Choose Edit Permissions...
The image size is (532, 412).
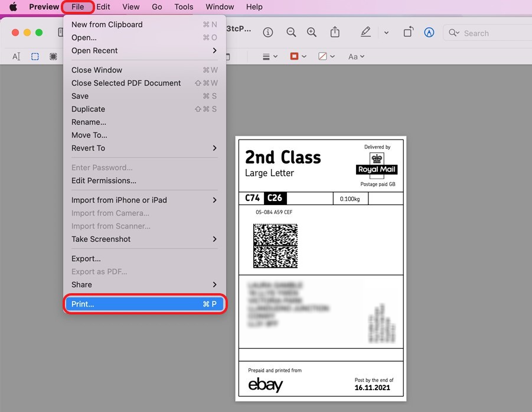(145, 181)
